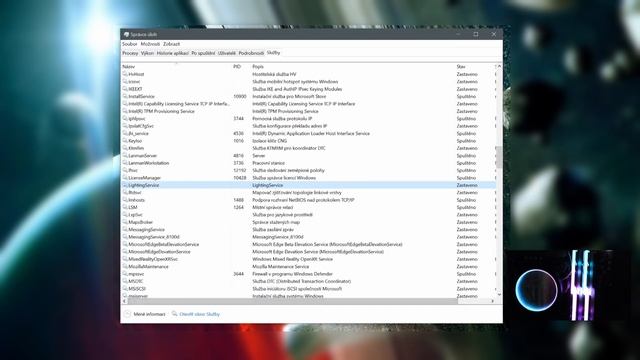Click the icon of the LicenseManager row

coord(125,178)
